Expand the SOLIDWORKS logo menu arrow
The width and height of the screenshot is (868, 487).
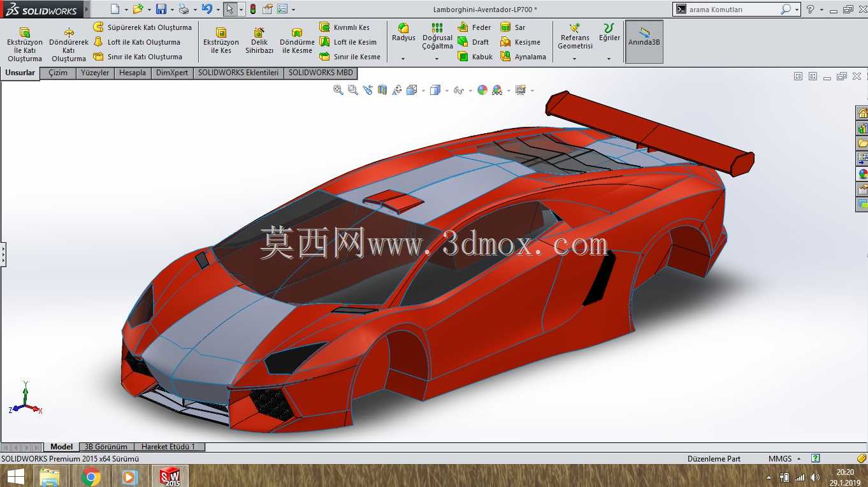[87, 10]
